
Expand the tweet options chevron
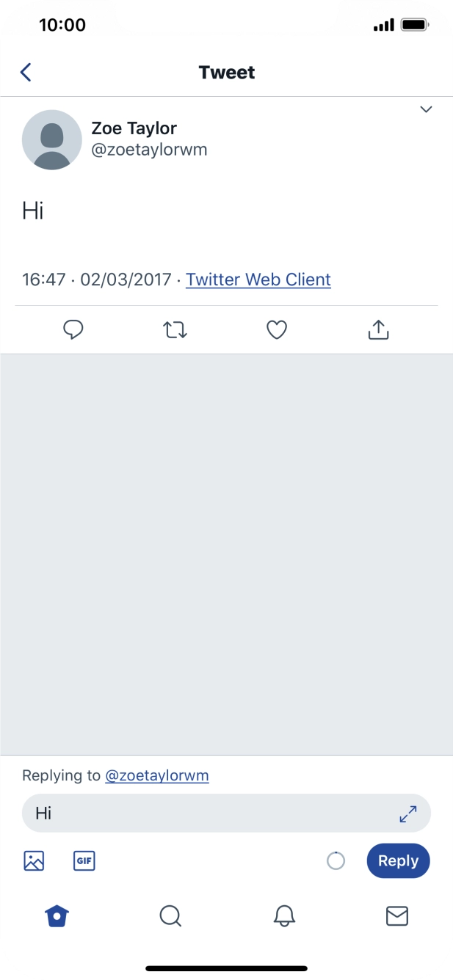(x=426, y=109)
